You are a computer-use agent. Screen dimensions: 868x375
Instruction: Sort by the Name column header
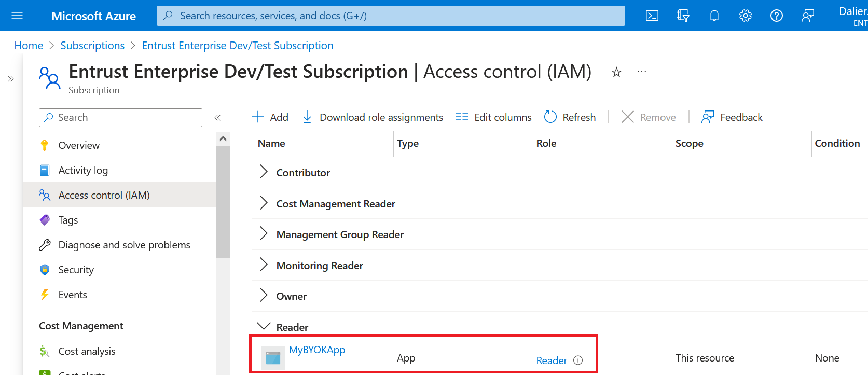click(x=271, y=143)
